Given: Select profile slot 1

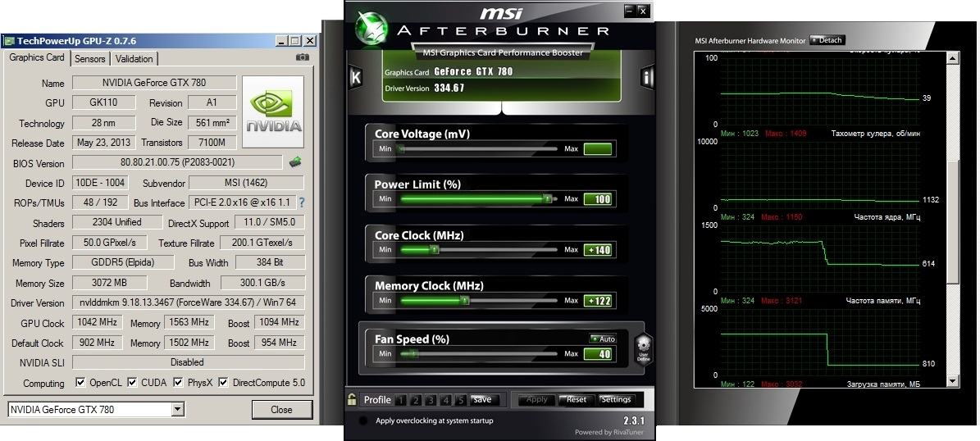Looking at the screenshot, I should pyautogui.click(x=400, y=400).
